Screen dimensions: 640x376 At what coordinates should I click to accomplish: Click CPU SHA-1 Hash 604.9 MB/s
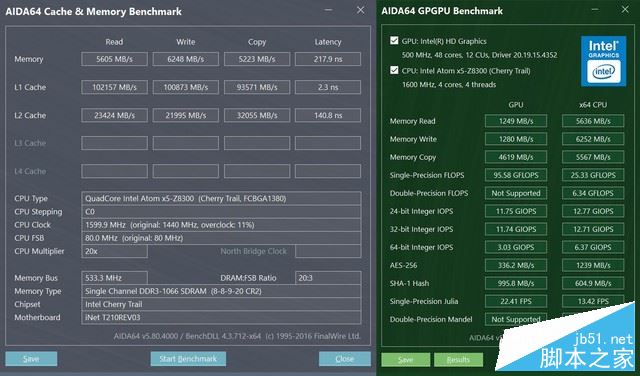(593, 283)
